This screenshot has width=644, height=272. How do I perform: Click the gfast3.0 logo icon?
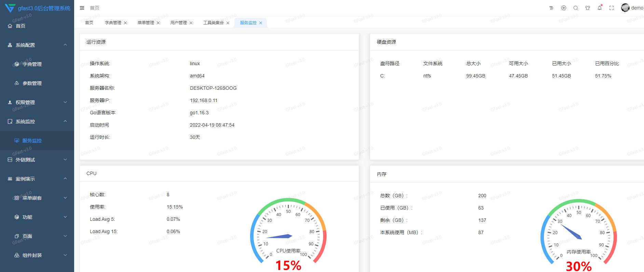tap(10, 8)
